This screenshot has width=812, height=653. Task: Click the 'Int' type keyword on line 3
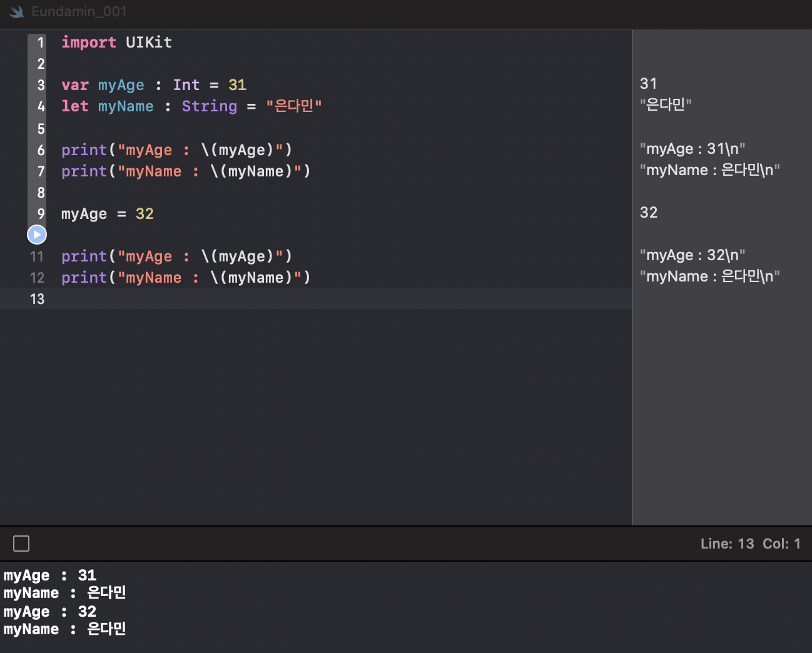pyautogui.click(x=186, y=85)
